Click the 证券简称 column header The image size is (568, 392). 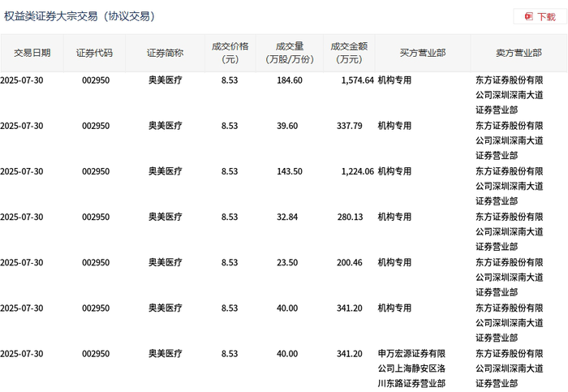(165, 54)
